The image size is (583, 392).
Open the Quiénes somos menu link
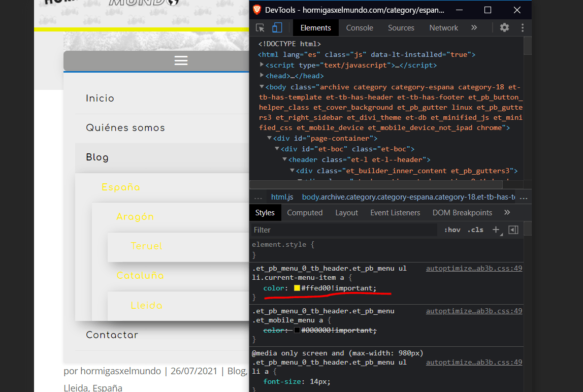point(125,127)
